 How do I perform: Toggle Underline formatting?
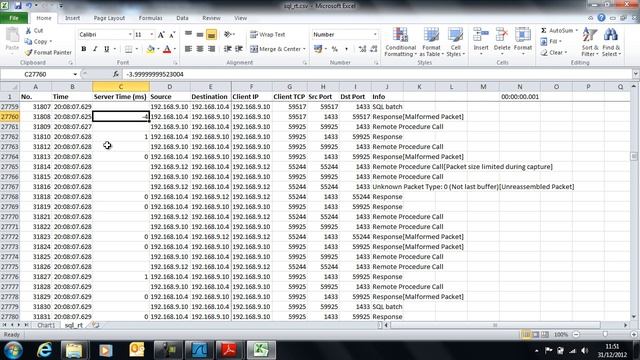pos(107,49)
